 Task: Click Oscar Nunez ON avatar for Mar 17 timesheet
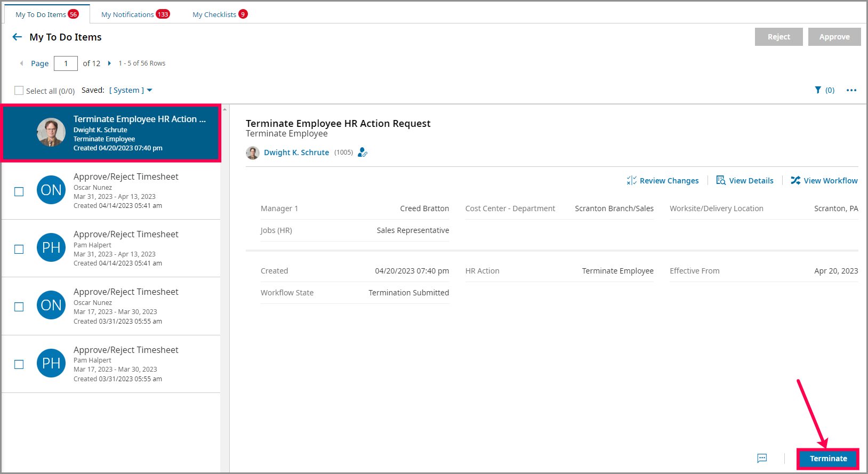point(51,305)
